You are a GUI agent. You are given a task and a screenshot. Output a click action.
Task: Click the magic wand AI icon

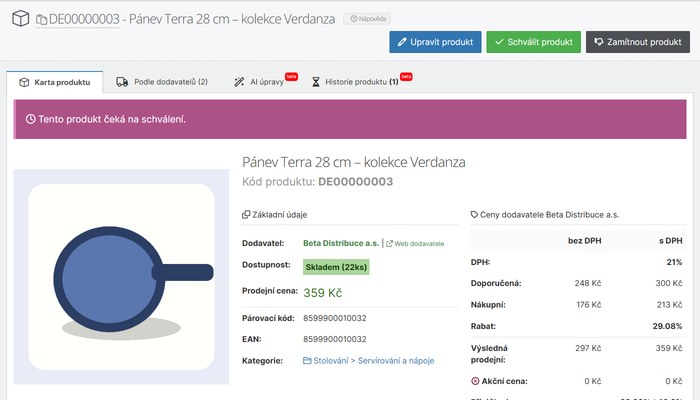(239, 82)
